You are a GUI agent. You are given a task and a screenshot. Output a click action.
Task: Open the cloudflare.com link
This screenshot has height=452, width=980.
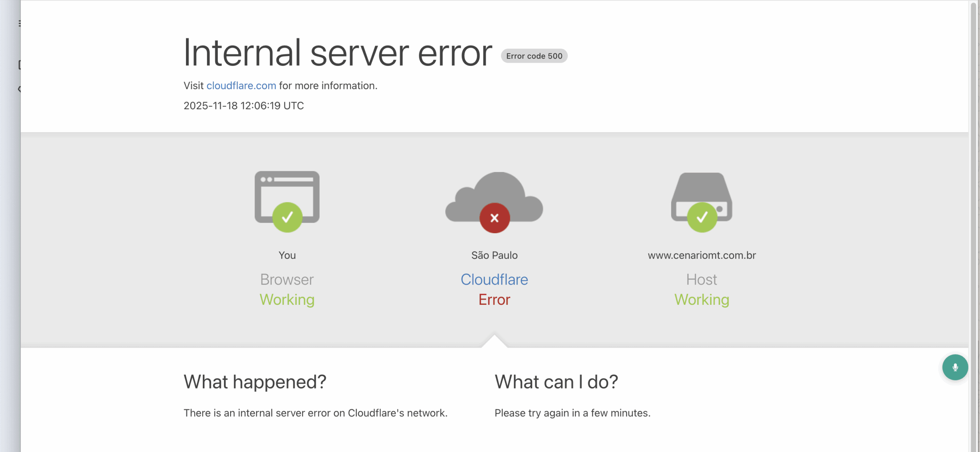[241, 85]
